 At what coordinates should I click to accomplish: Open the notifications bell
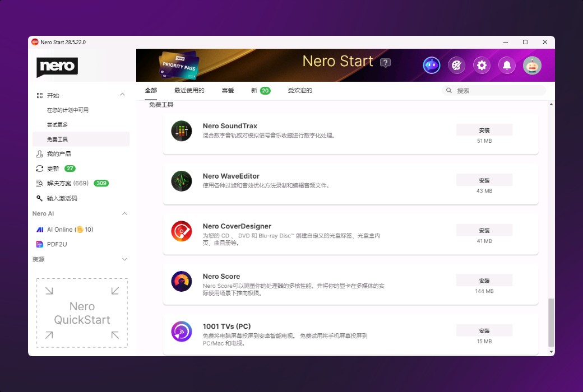coord(507,66)
